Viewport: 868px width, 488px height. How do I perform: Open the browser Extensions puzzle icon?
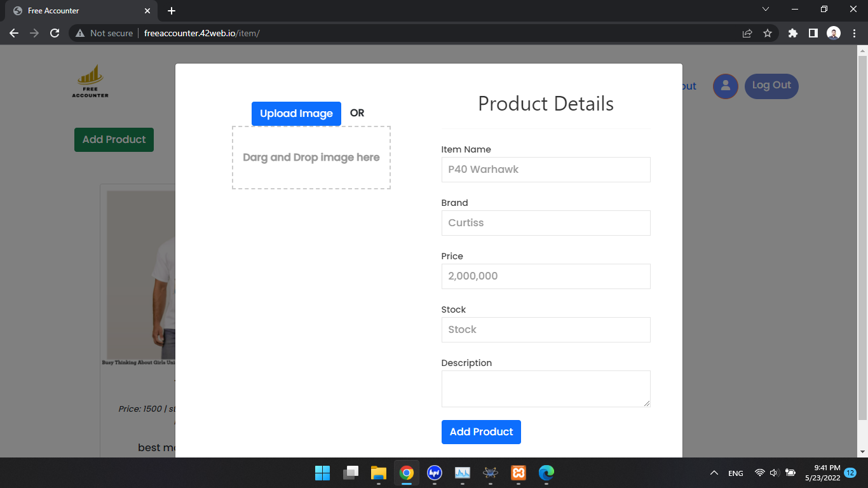(x=792, y=33)
